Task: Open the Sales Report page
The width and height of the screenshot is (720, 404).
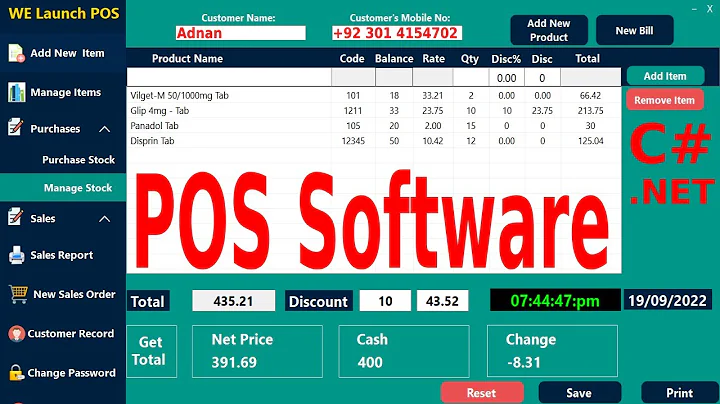Action: click(x=63, y=255)
